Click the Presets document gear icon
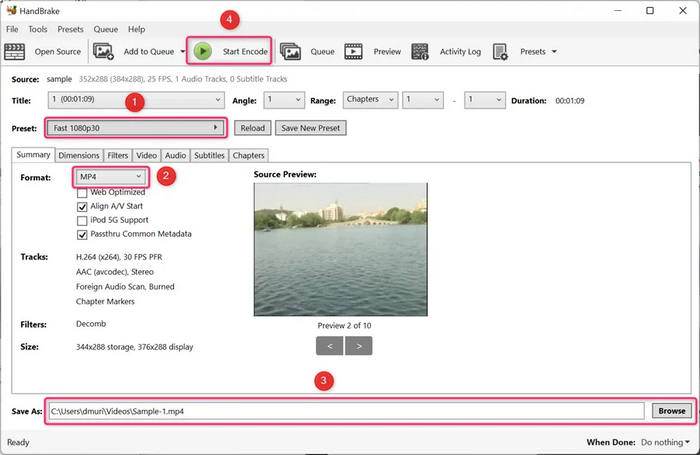This screenshot has height=455, width=700. (500, 51)
